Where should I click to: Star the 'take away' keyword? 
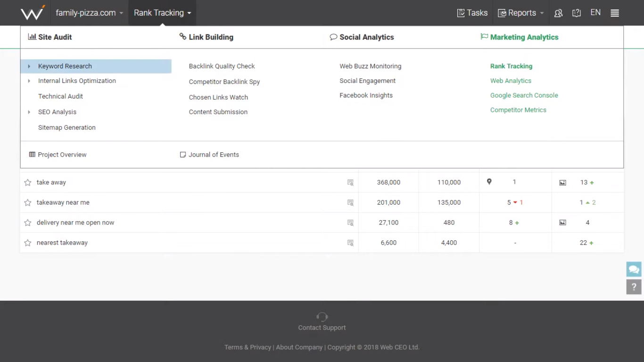[28, 182]
